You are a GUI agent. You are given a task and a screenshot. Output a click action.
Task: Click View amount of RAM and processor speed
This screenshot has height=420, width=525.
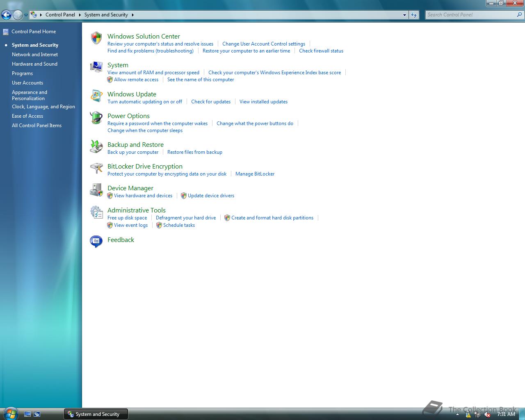(x=153, y=73)
